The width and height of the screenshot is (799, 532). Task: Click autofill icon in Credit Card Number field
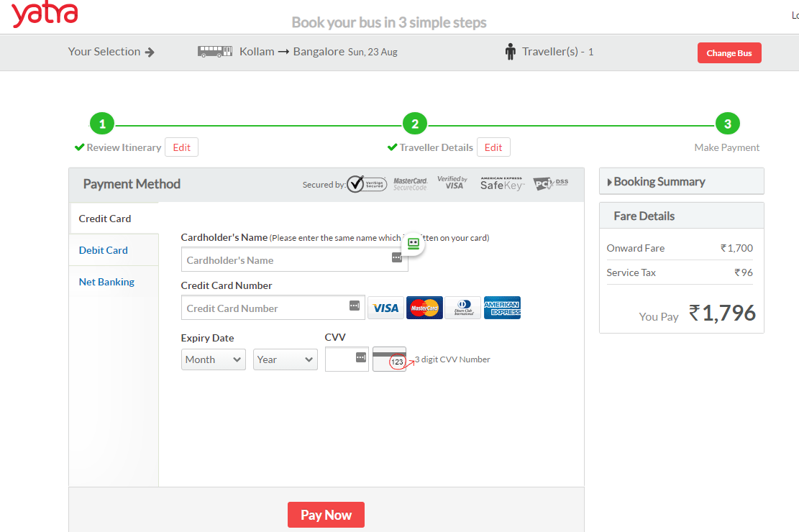point(354,306)
